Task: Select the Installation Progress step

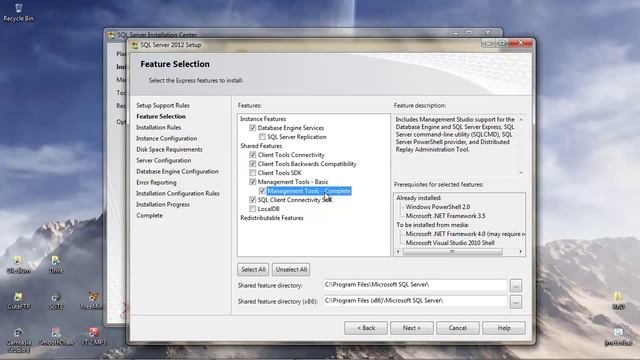Action: click(163, 204)
